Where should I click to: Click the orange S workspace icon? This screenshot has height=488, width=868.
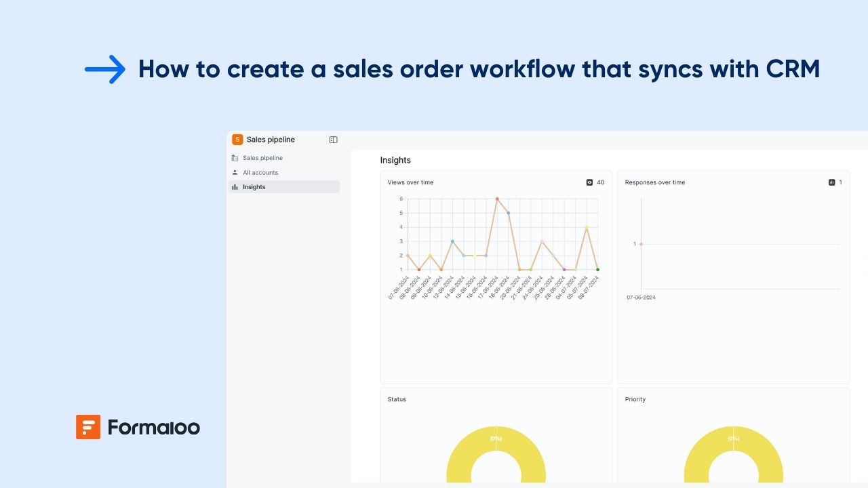(237, 140)
